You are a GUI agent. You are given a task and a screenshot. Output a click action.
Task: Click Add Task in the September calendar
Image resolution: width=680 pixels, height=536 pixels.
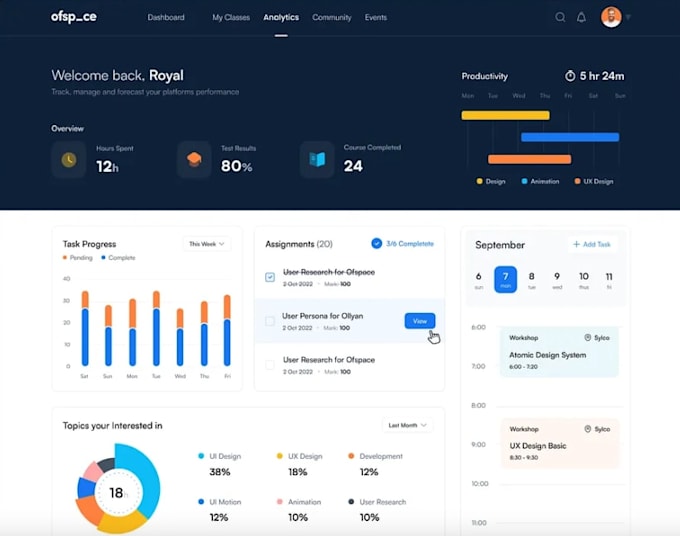[592, 245]
